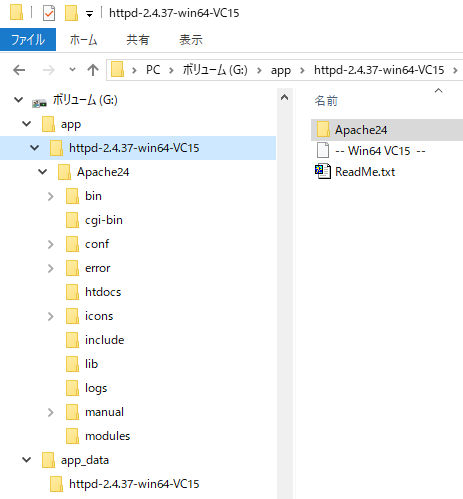Click the Volume (G:) drive icon in tree

[39, 103]
